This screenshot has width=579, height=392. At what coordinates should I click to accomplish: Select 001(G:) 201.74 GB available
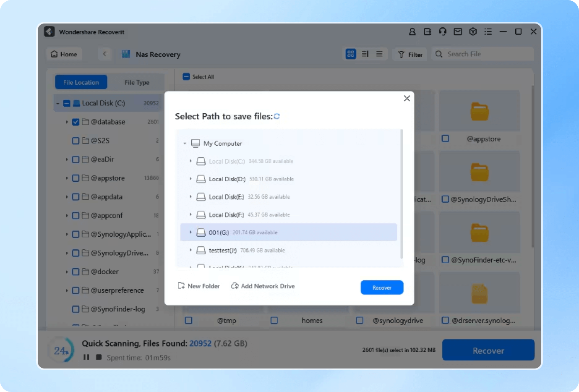click(289, 232)
